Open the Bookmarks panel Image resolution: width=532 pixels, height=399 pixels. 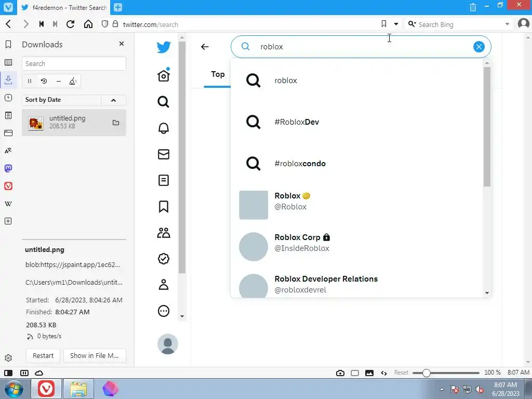coord(8,45)
